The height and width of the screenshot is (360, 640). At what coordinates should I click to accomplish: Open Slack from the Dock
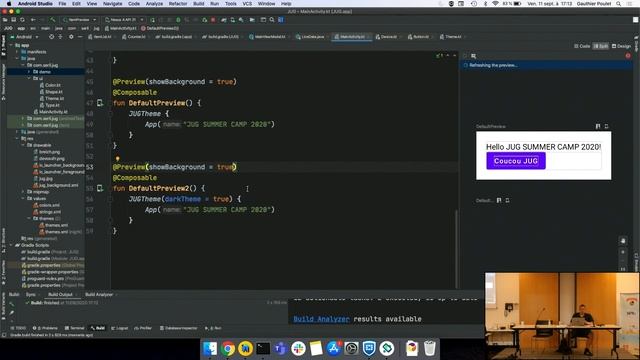pos(298,349)
